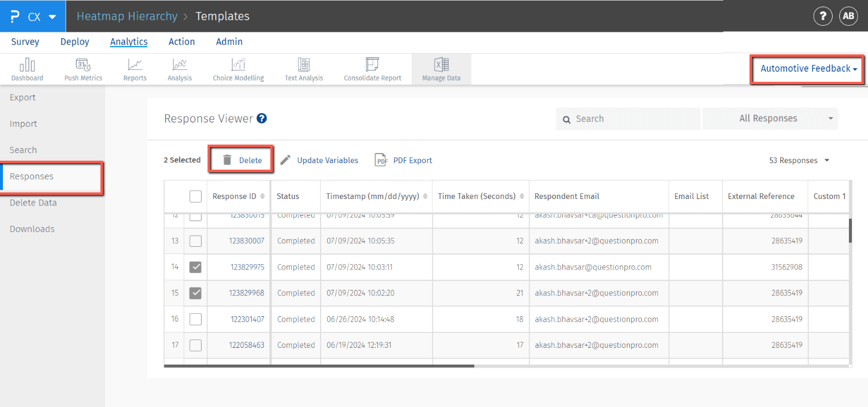Click the Consolidate Report icon
The width and height of the screenshot is (868, 407).
372,65
